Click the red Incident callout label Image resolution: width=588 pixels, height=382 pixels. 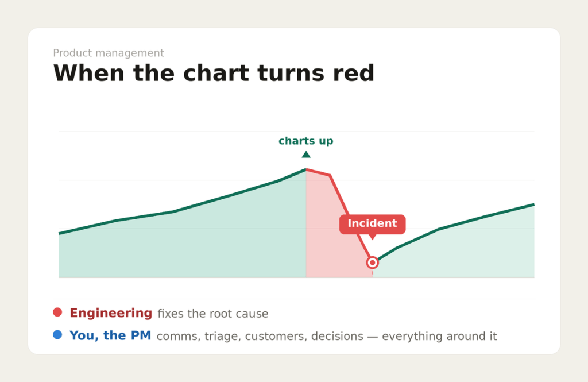[x=372, y=224]
